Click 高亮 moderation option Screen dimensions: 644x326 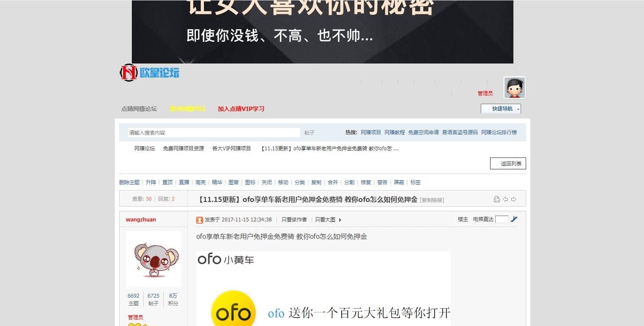[x=201, y=182]
